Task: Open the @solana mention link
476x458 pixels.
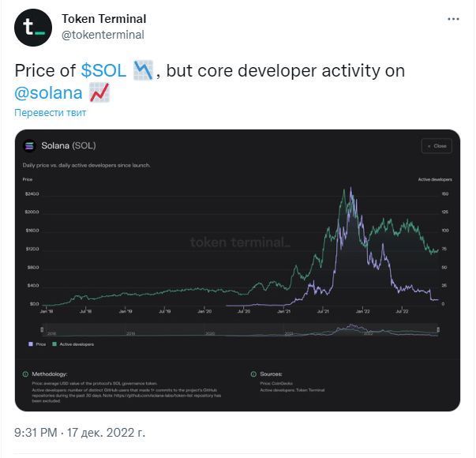Action: pyautogui.click(x=49, y=92)
